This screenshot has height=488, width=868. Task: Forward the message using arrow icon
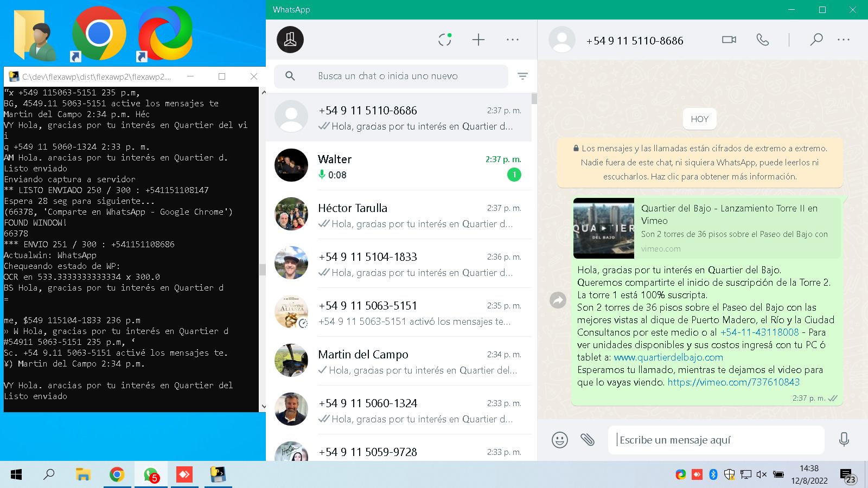(558, 300)
